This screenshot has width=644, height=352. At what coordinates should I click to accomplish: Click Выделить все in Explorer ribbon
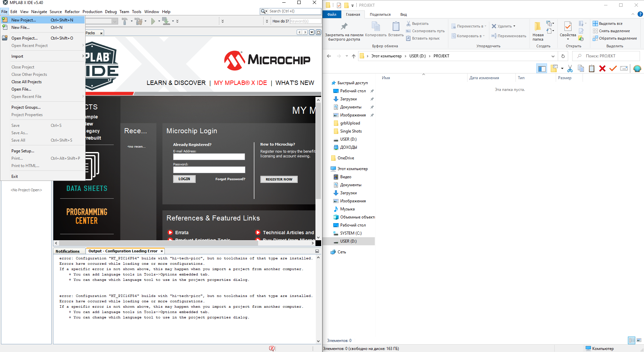[x=607, y=23]
